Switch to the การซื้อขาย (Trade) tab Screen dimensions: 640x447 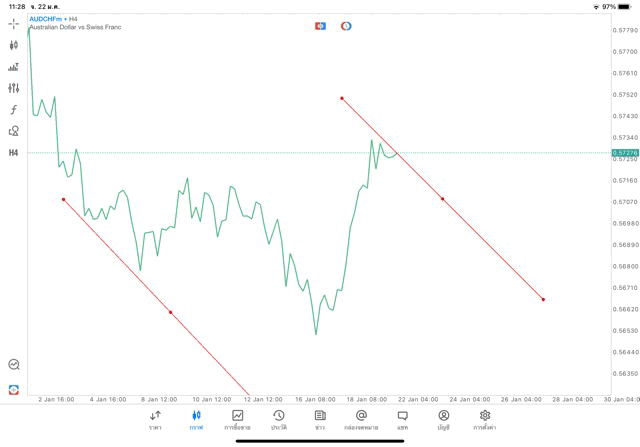(238, 420)
